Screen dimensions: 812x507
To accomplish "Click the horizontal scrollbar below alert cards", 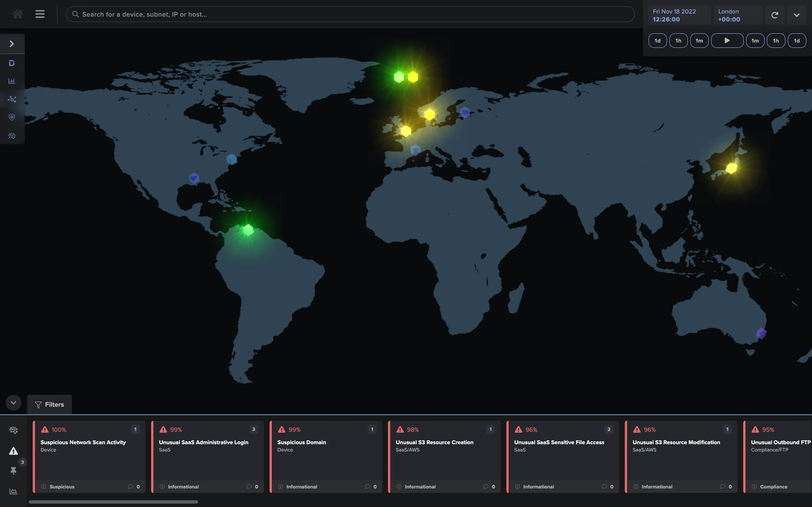I will 113,502.
